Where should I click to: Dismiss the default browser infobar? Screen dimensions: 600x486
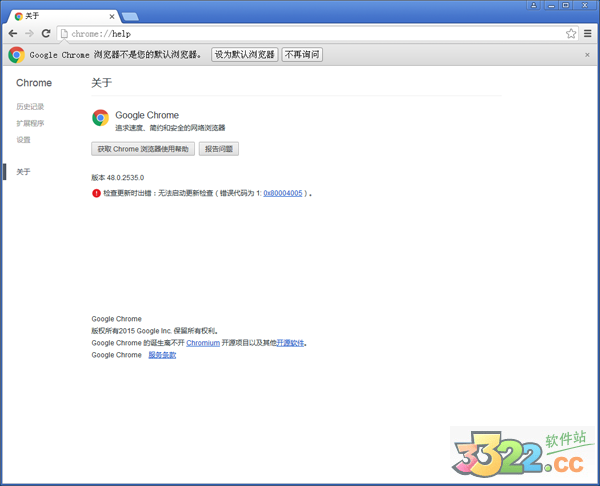pos(587,55)
